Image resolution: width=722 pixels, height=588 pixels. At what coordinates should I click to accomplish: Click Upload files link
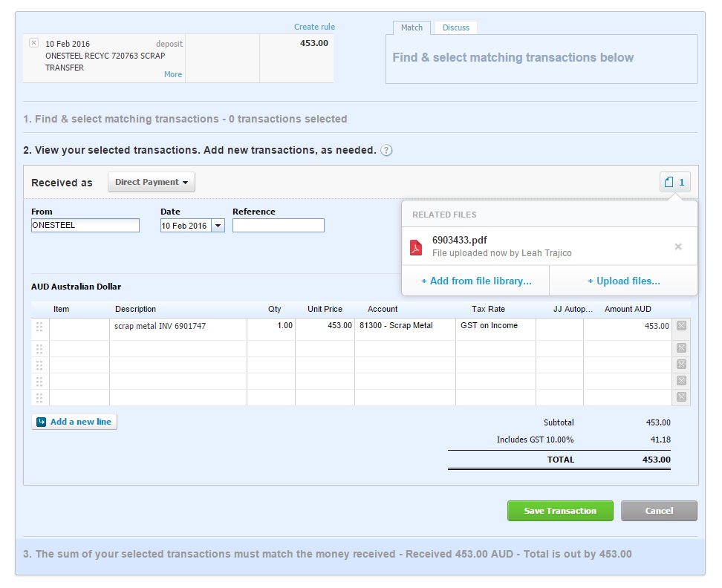tap(623, 281)
